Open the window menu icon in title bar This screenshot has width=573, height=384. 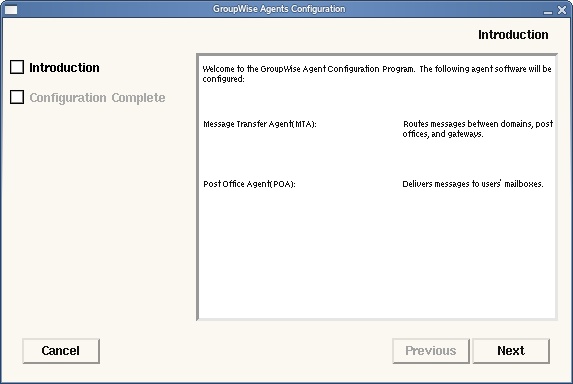pos(11,9)
